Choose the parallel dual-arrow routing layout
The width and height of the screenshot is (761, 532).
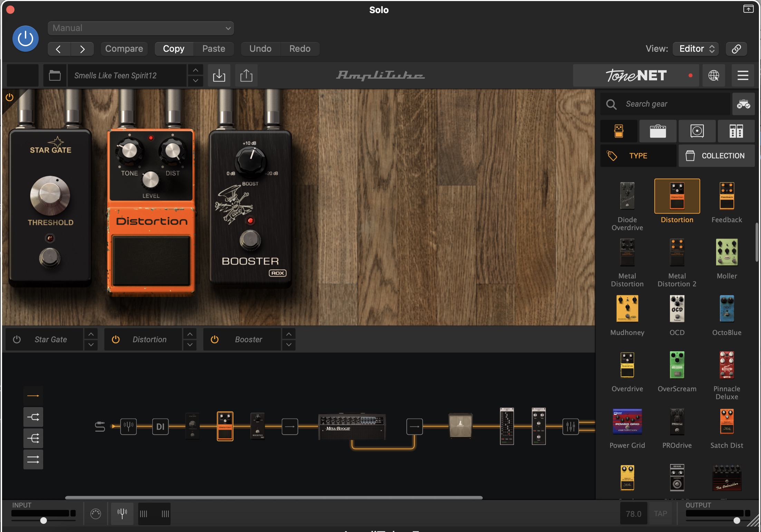33,459
